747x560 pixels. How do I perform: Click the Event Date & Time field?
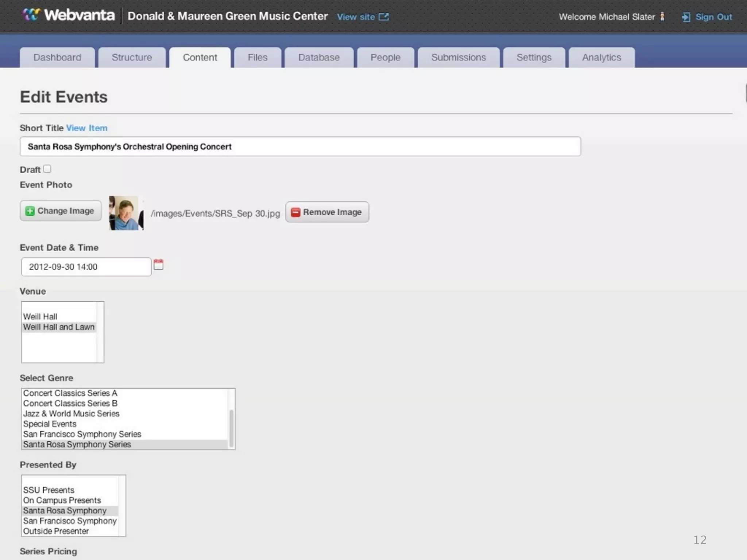pos(86,267)
